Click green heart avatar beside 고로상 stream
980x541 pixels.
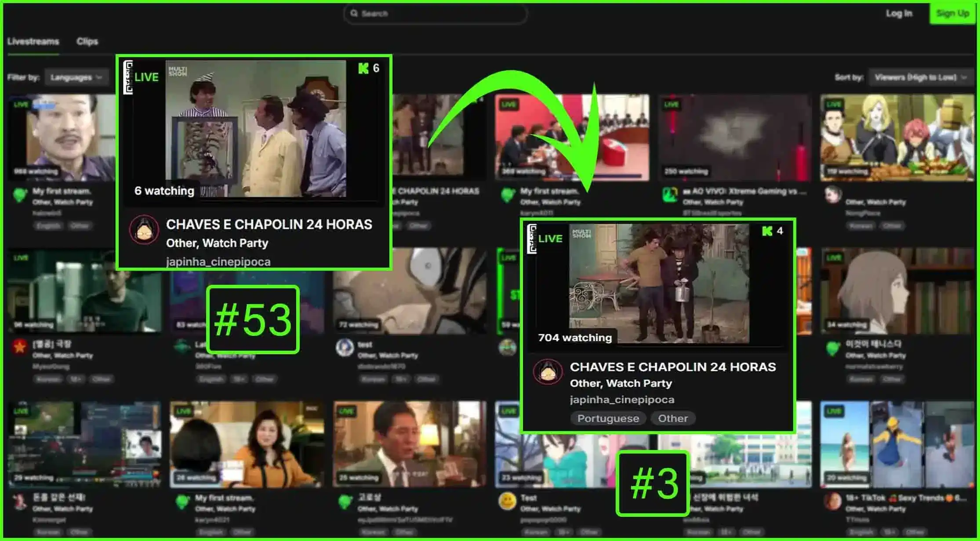(345, 501)
